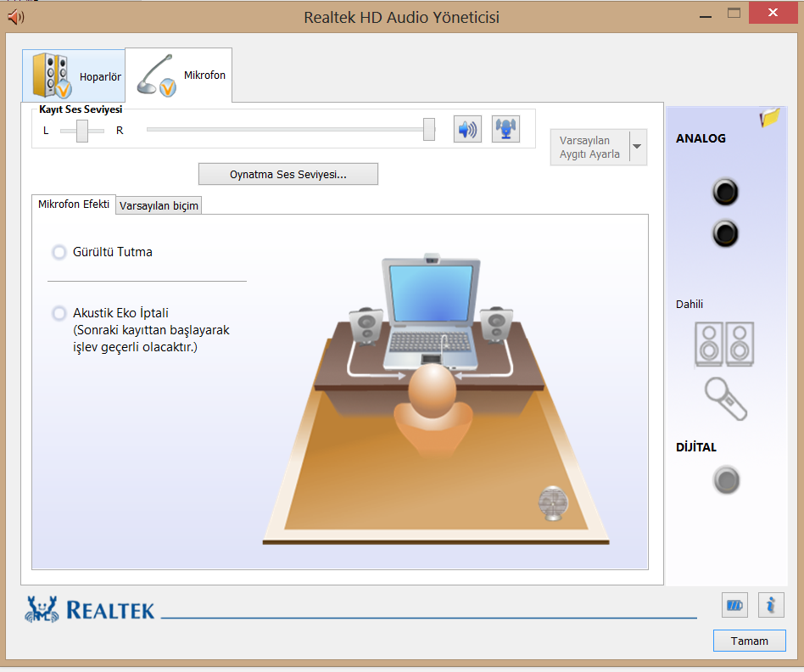Open connector settings folder icon
Screen dimensions: 804x672
click(769, 117)
